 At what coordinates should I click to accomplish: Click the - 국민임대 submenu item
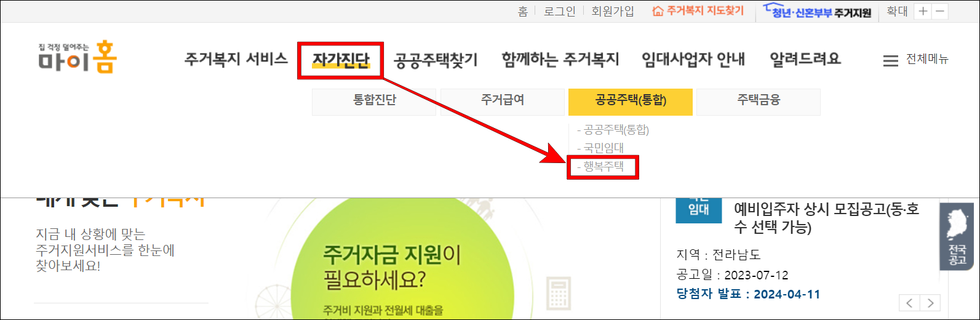click(x=600, y=148)
